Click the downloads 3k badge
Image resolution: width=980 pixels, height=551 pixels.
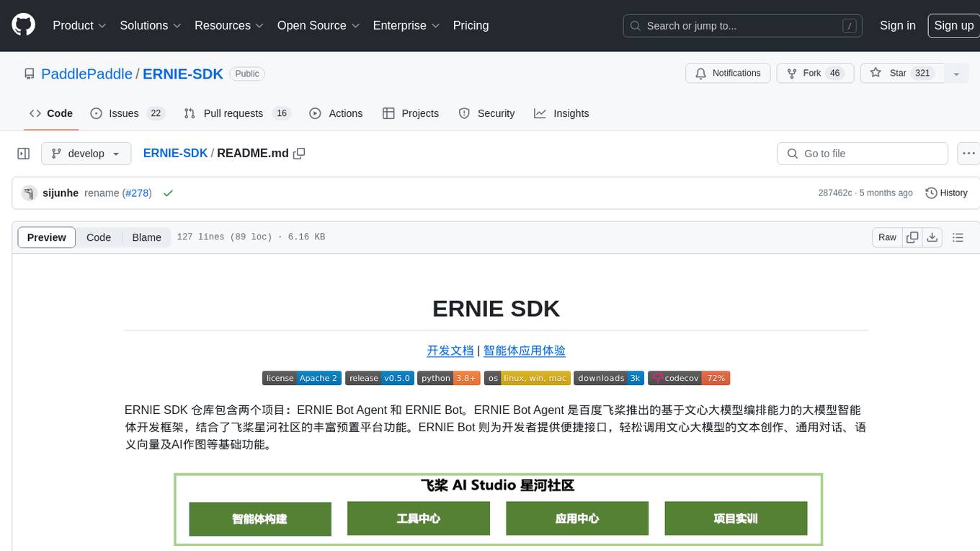pyautogui.click(x=609, y=378)
